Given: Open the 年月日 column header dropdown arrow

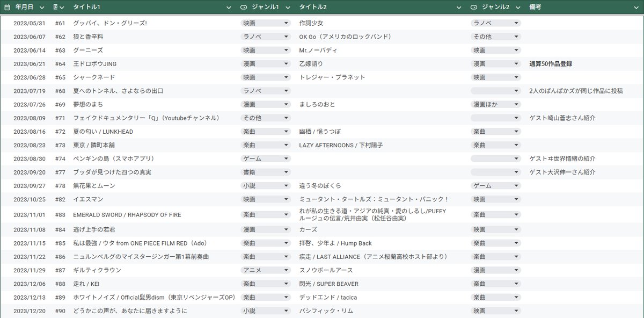Looking at the screenshot, I should pos(41,8).
